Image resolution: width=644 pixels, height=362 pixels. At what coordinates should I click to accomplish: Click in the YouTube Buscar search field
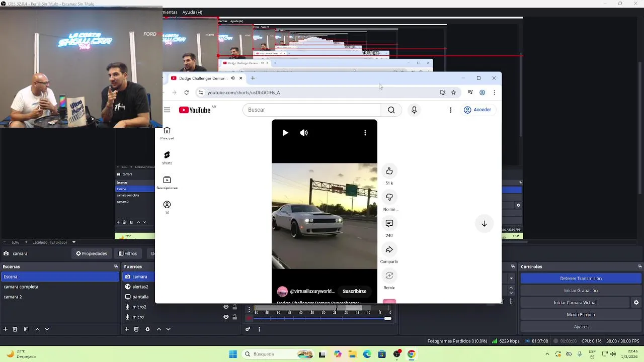(x=311, y=110)
